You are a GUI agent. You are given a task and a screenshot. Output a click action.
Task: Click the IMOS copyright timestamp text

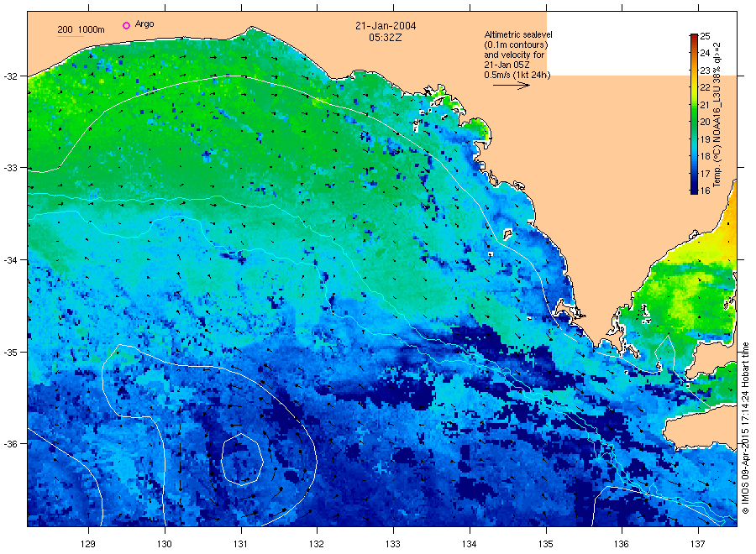[x=745, y=428]
